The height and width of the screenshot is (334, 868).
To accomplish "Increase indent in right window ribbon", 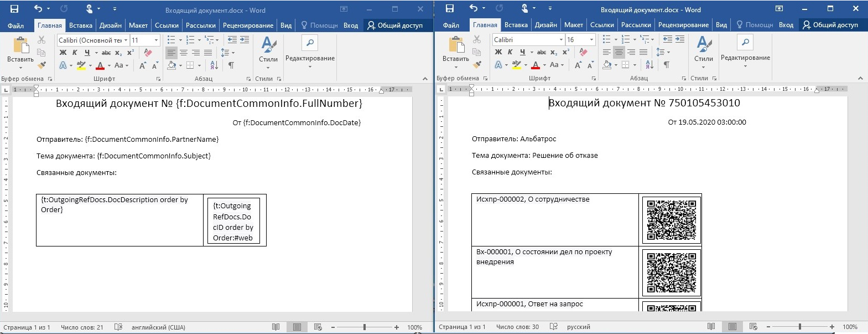I will [x=680, y=39].
